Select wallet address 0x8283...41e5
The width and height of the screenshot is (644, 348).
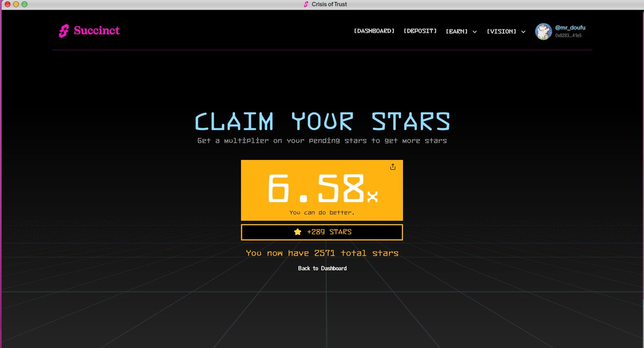[x=568, y=35]
